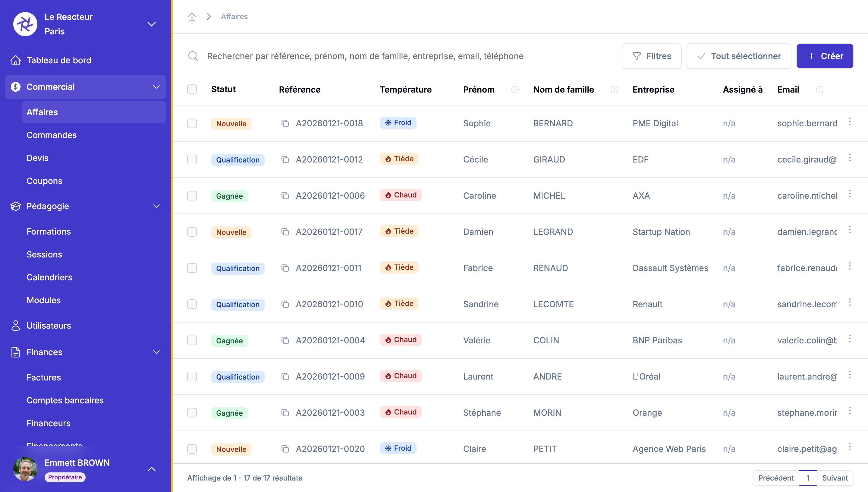Click Tout sélectionner

tap(739, 56)
